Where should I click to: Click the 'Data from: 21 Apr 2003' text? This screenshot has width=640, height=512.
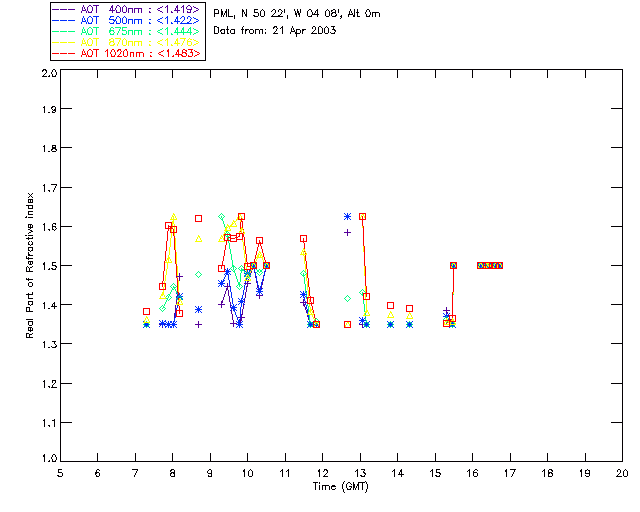(275, 31)
